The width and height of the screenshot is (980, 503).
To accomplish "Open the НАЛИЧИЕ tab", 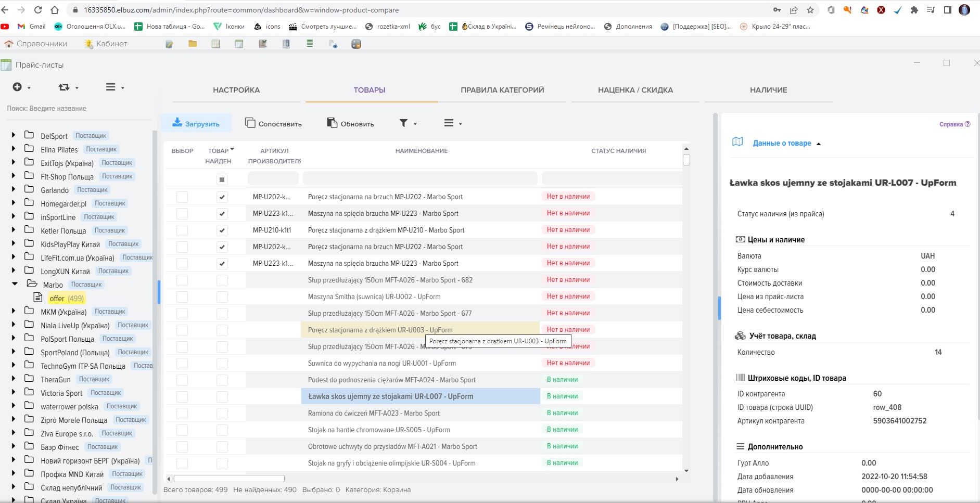I will coord(768,90).
